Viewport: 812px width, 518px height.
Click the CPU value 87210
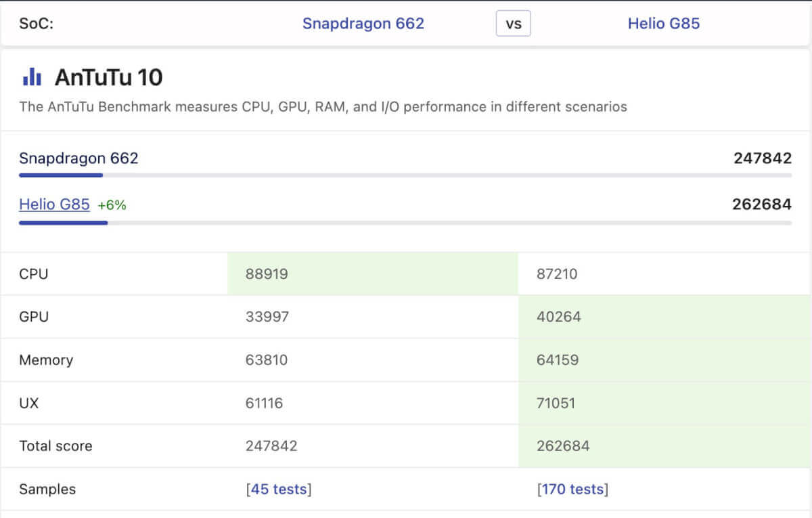[x=557, y=274]
